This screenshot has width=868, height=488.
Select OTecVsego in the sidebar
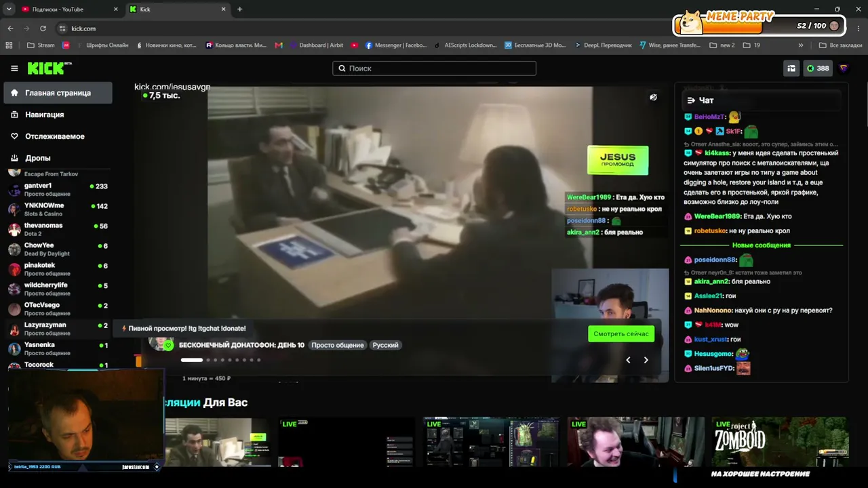coord(58,308)
